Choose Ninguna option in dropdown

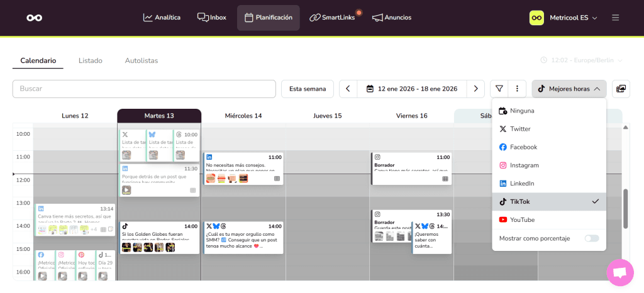coord(522,111)
